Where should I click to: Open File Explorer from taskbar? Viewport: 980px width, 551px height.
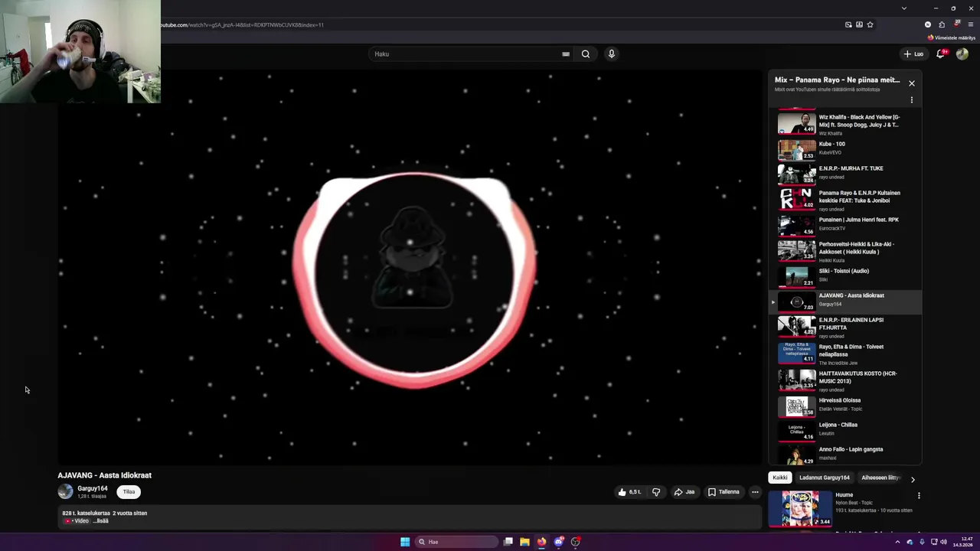coord(524,542)
